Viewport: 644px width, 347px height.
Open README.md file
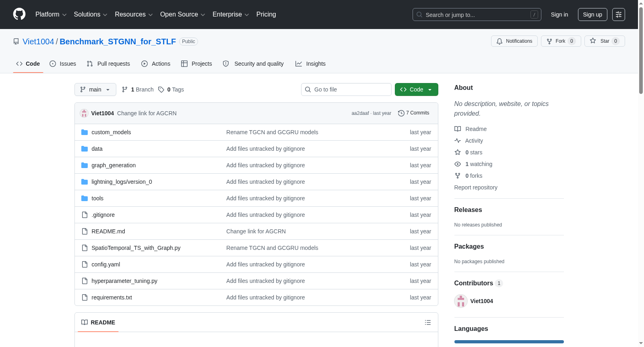pyautogui.click(x=108, y=231)
